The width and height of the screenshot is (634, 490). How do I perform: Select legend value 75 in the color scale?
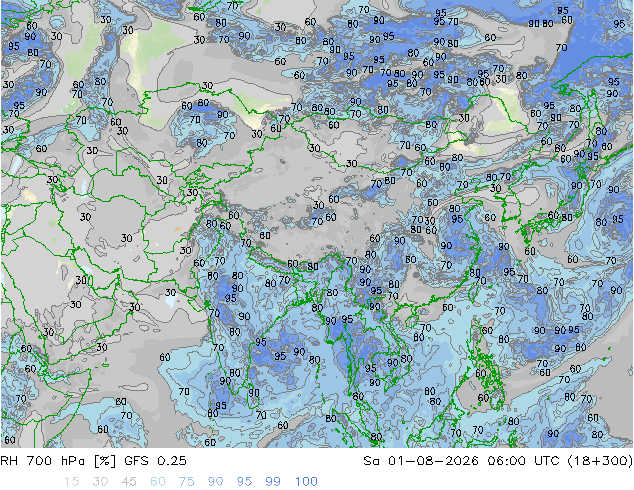coord(186,482)
